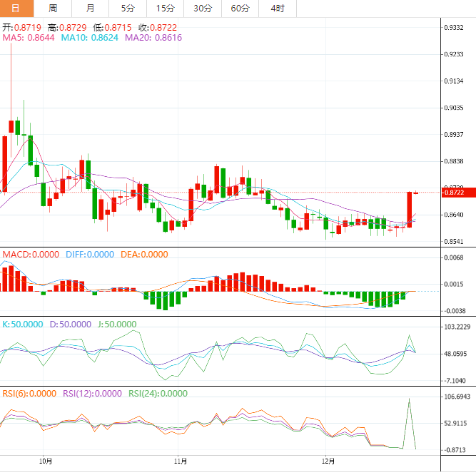This screenshot has width=476, height=475.
Task: Click the large red candle near 0.8722
Action: pos(409,210)
